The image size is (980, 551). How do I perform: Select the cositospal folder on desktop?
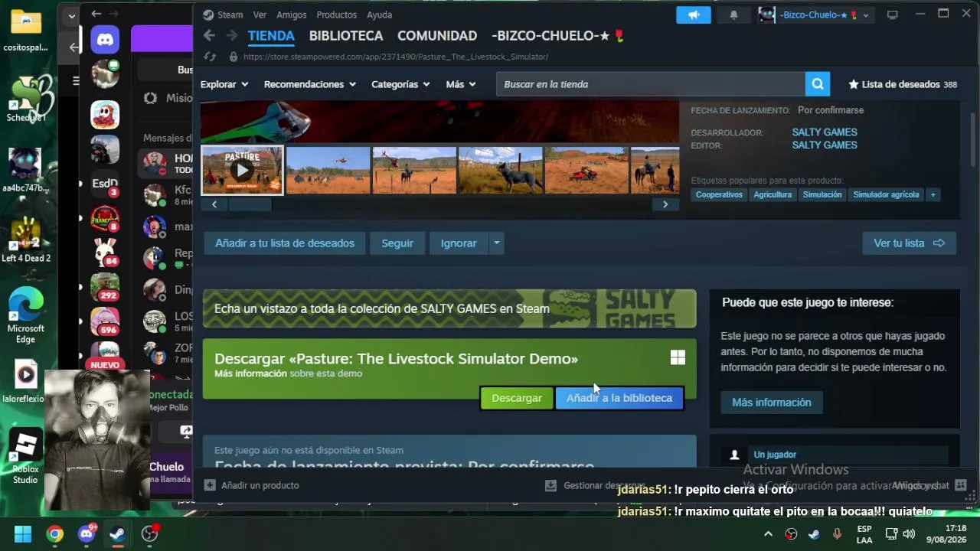(x=25, y=31)
